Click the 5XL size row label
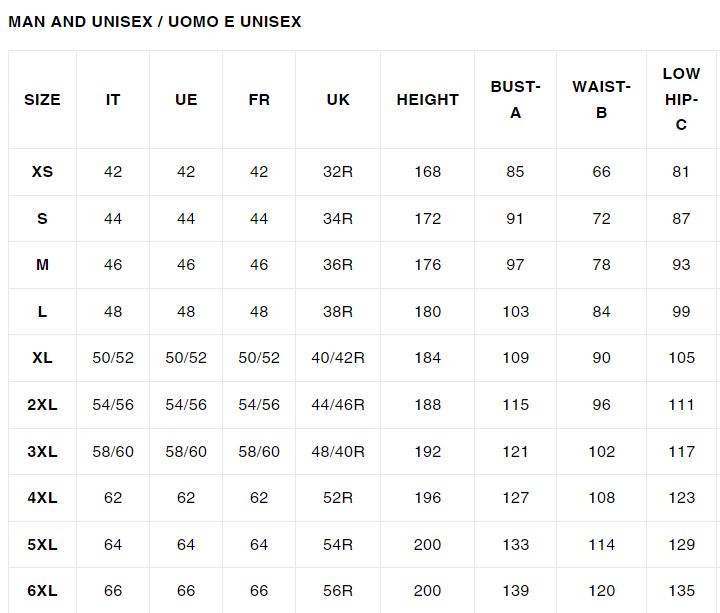The width and height of the screenshot is (720, 613). pyautogui.click(x=42, y=545)
